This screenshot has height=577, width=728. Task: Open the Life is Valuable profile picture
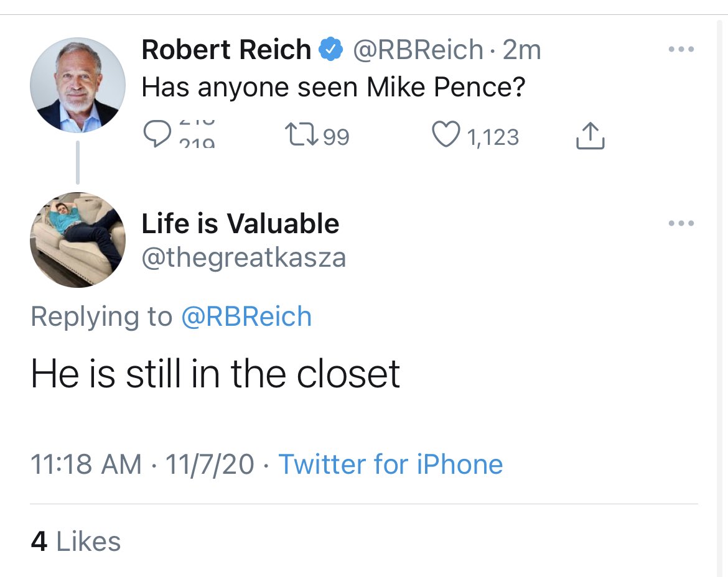78,239
